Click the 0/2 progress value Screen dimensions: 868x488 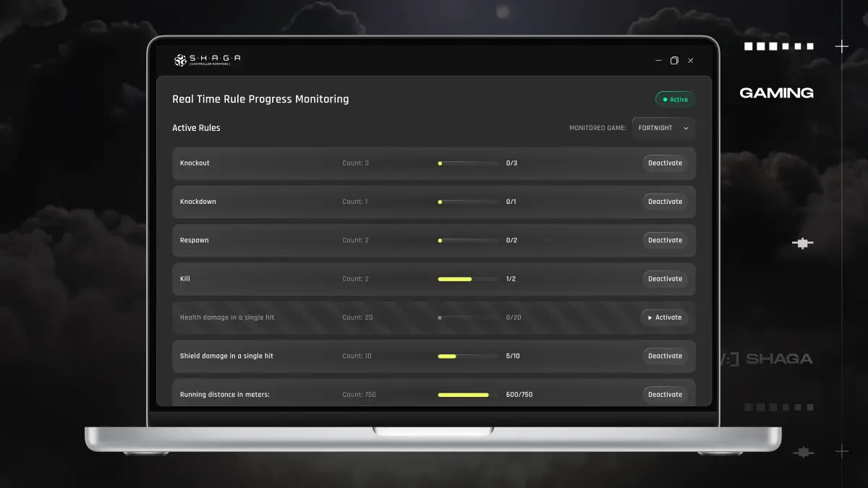coord(511,240)
